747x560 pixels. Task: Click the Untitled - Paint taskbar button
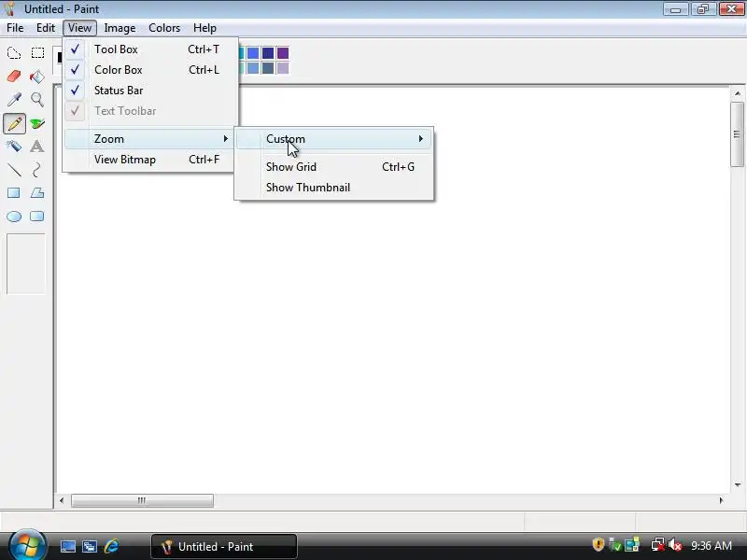[x=224, y=546]
